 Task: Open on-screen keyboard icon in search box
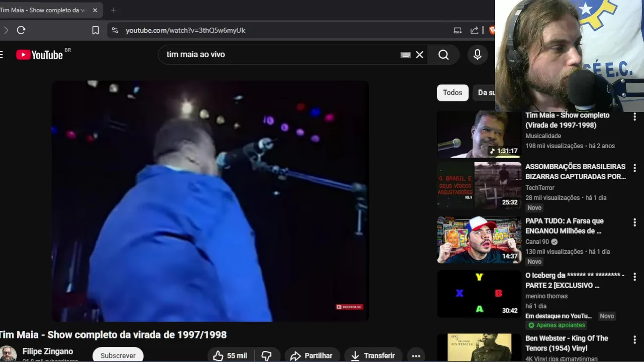pos(406,55)
